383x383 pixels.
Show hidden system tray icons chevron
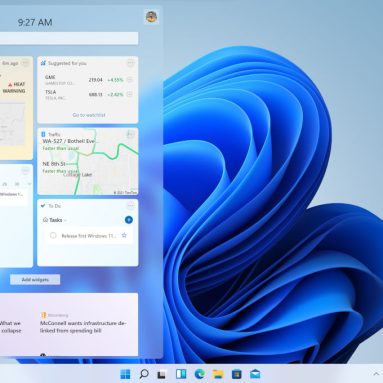coord(376,374)
